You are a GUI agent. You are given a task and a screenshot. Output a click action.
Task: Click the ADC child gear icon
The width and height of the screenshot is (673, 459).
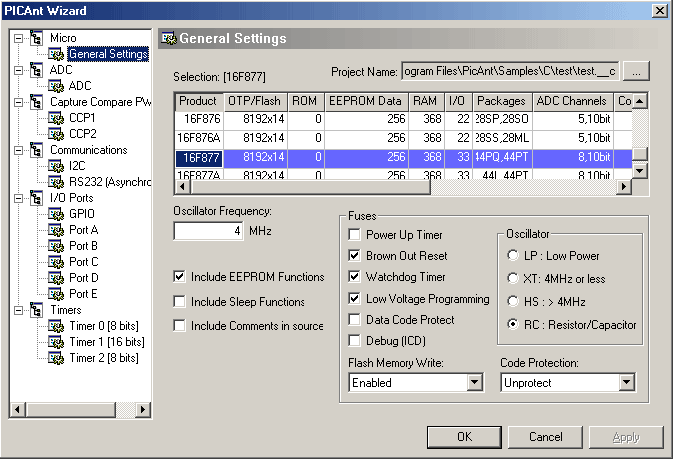click(56, 86)
